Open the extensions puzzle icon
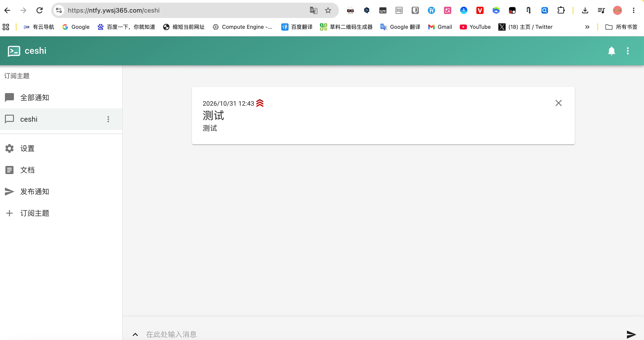The height and width of the screenshot is (340, 644). click(561, 10)
